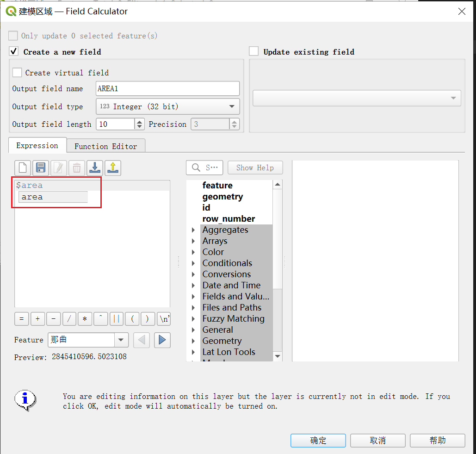Click the blue information bubble icon

pos(25,400)
